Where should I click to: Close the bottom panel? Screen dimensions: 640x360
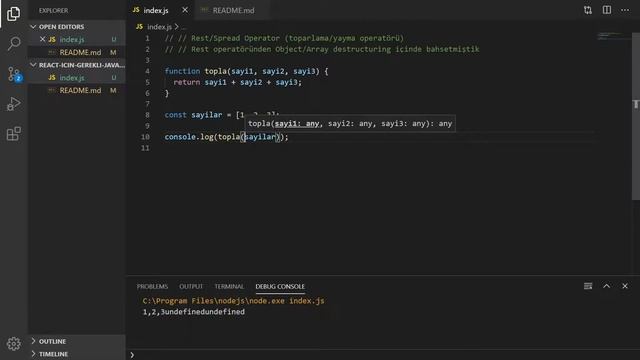tap(625, 286)
